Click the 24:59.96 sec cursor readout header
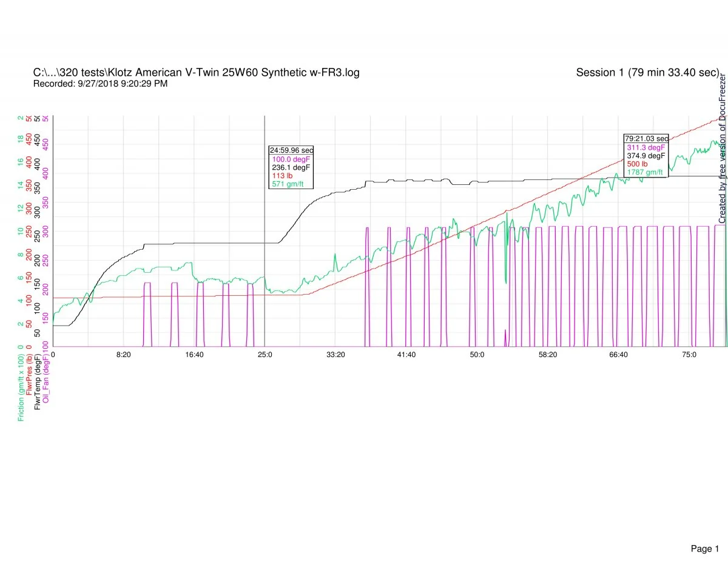Image resolution: width=728 pixels, height=562 pixels. tap(291, 150)
